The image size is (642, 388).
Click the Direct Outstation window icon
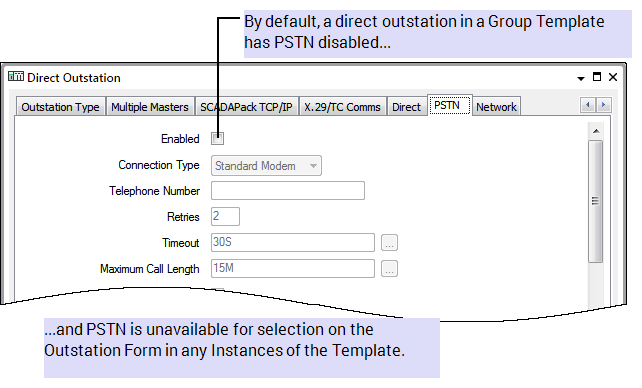coord(16,77)
